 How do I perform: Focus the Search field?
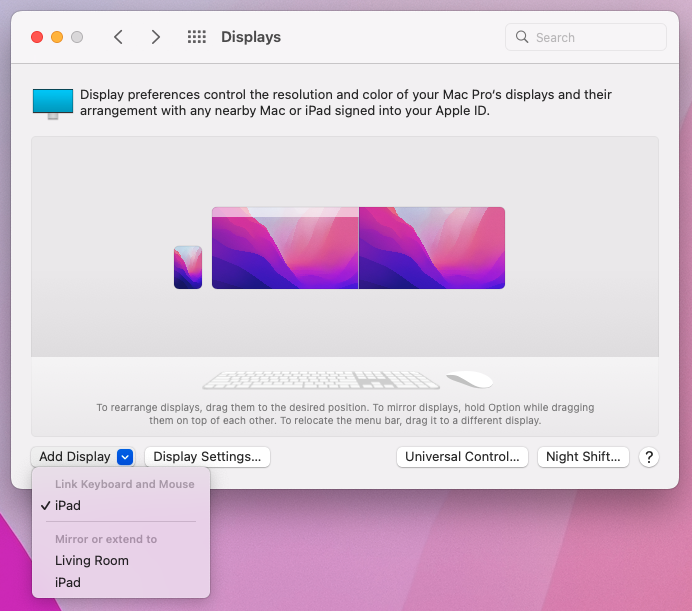click(586, 37)
